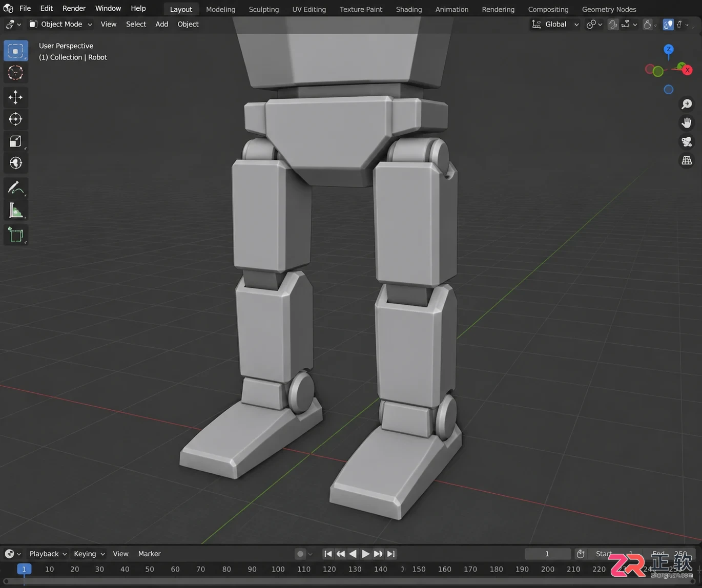Image resolution: width=702 pixels, height=588 pixels.
Task: Activate the Transform tool
Action: (x=15, y=163)
